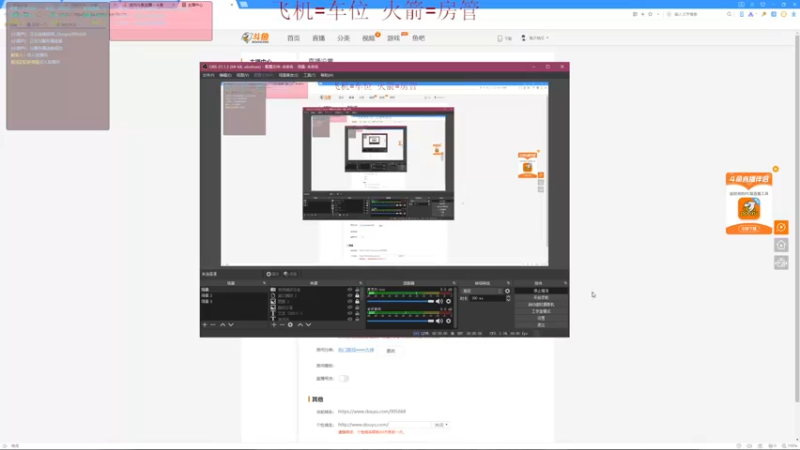Screen dimensions: 800x450
Task: Click orange play icon in Douyu sidebar
Action: pyautogui.click(x=781, y=227)
